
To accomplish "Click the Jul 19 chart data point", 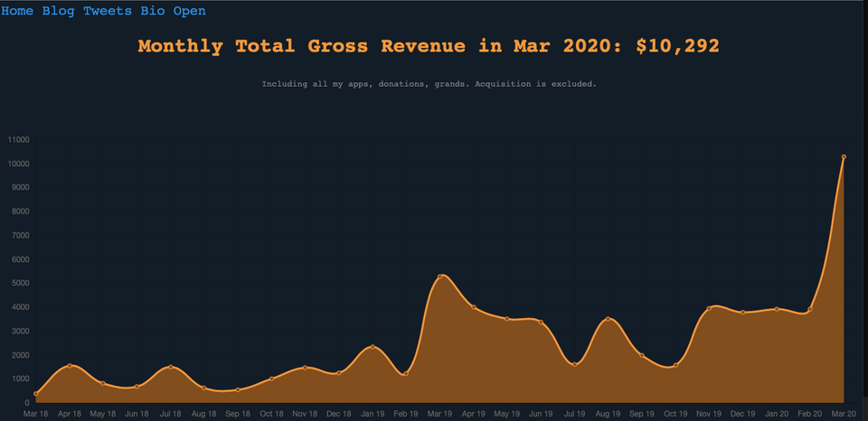I will pyautogui.click(x=575, y=365).
